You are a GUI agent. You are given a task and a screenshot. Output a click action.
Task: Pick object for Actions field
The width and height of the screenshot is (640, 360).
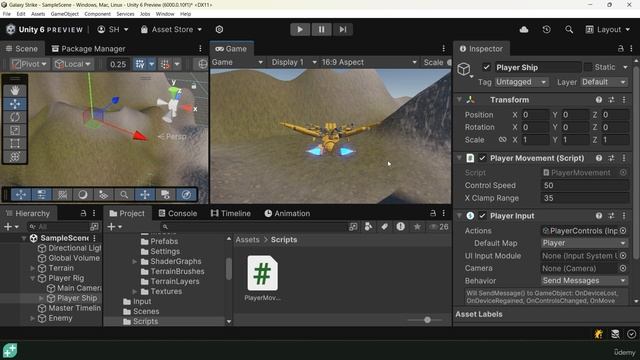point(623,231)
